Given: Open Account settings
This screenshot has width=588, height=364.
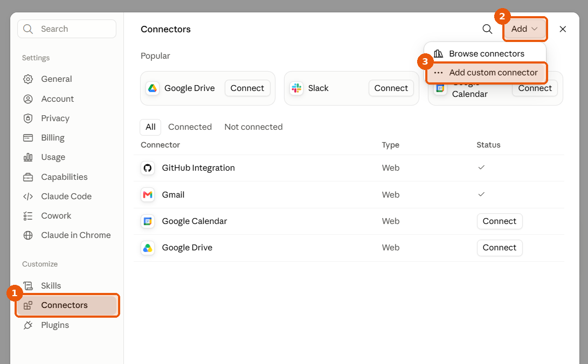Looking at the screenshot, I should [67, 99].
